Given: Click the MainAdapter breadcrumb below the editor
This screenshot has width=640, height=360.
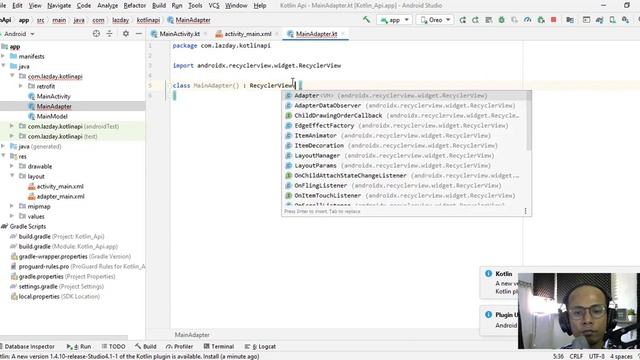Looking at the screenshot, I should [192, 335].
